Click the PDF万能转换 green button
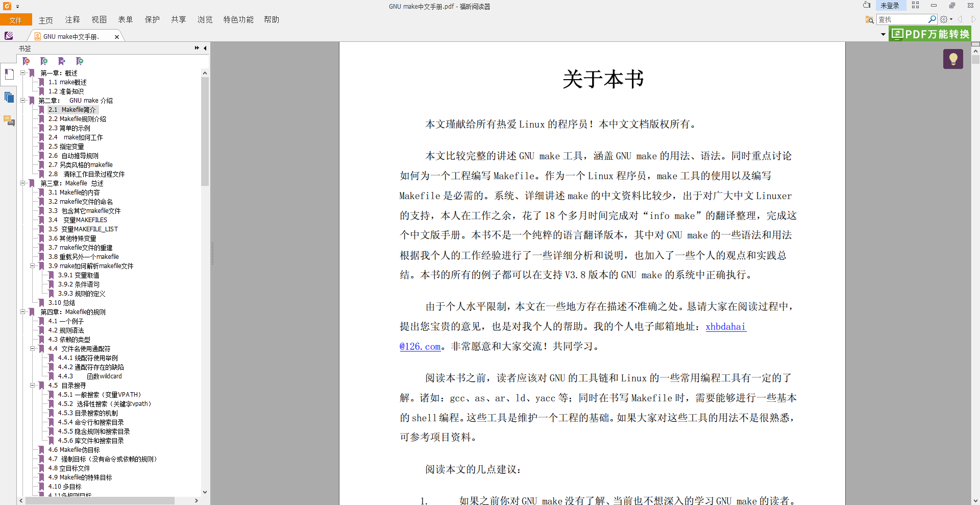The width and height of the screenshot is (980, 505). pos(930,34)
